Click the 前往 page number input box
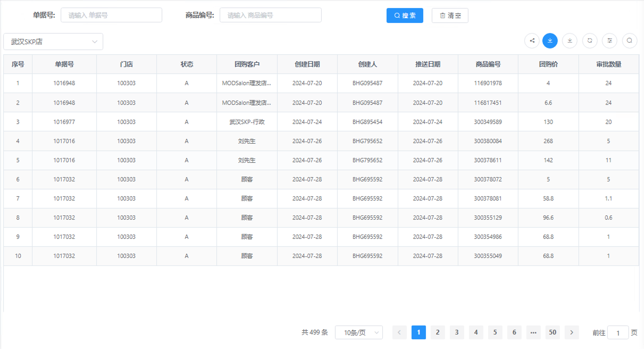Screen dimensions: 644x349 [x=617, y=332]
